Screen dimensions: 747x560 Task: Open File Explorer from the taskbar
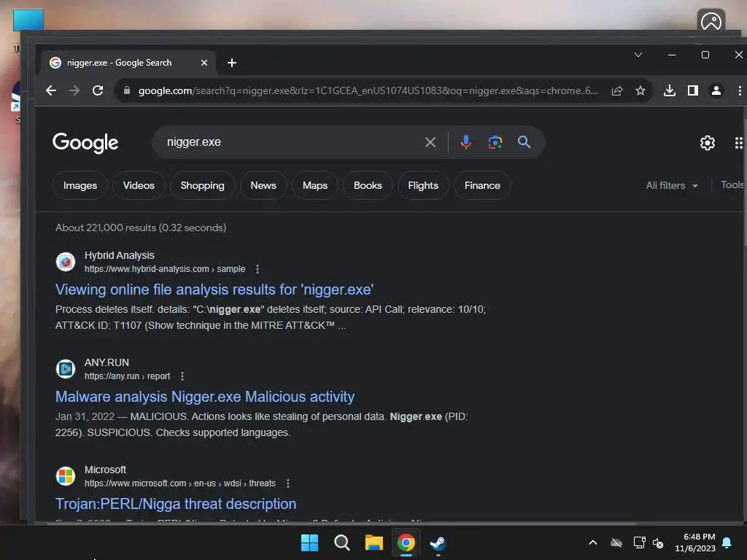(374, 542)
